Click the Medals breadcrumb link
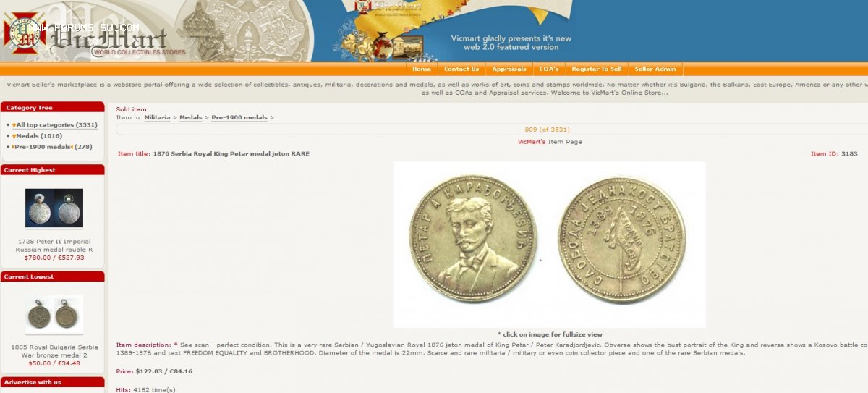 point(191,117)
